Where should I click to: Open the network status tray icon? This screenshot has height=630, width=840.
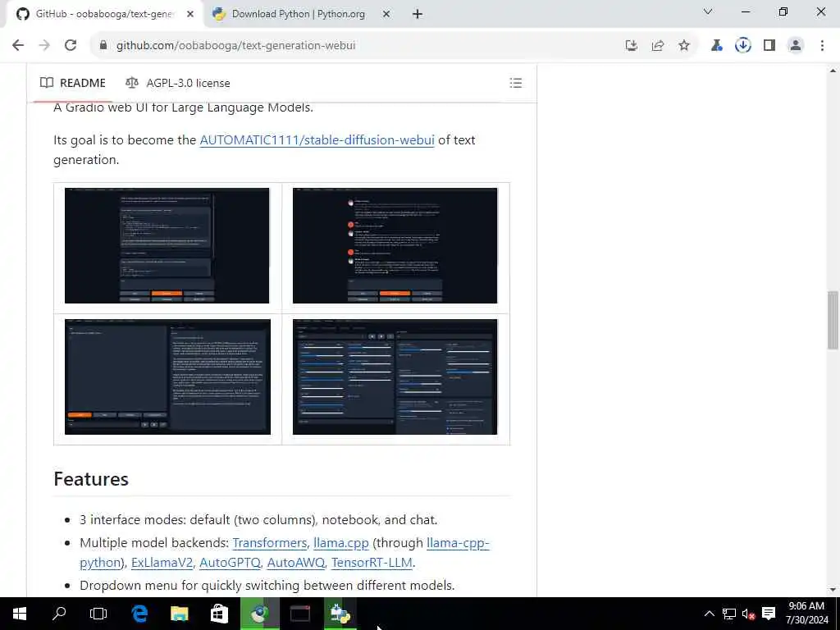(729, 614)
